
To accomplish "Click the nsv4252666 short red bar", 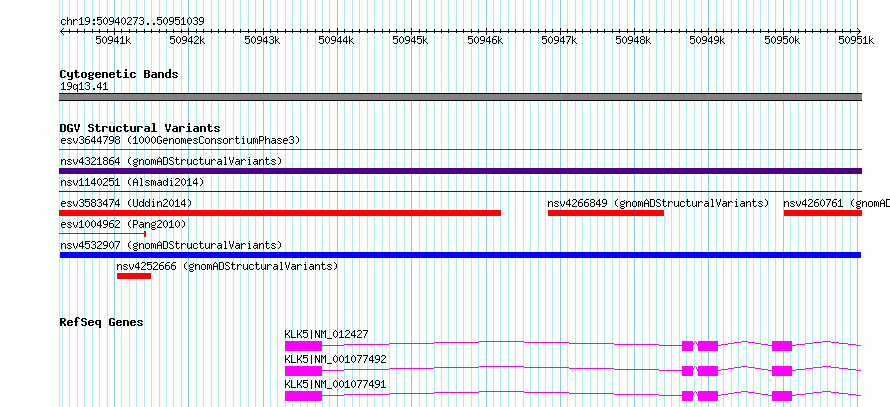I will pyautogui.click(x=134, y=276).
